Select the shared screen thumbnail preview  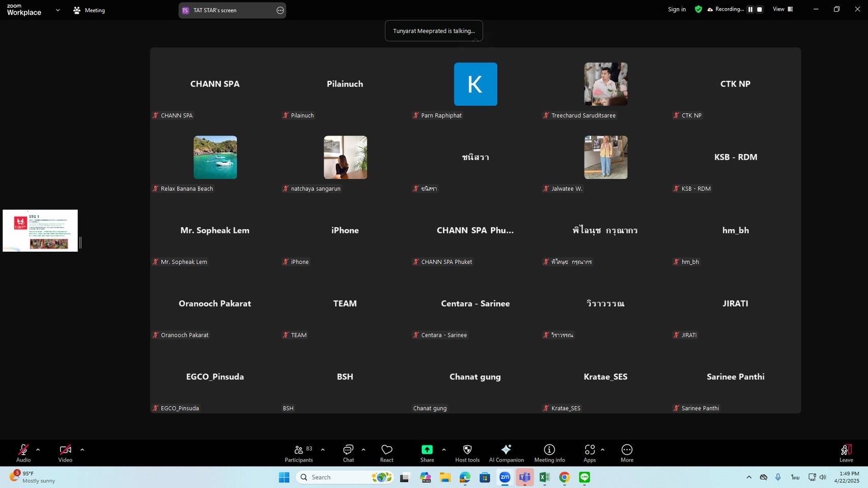(40, 230)
